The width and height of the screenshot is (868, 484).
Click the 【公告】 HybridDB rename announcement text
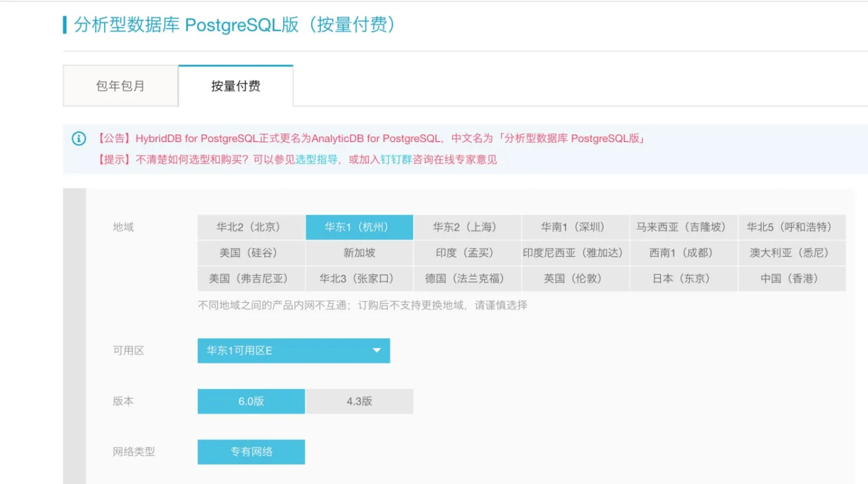(371, 138)
